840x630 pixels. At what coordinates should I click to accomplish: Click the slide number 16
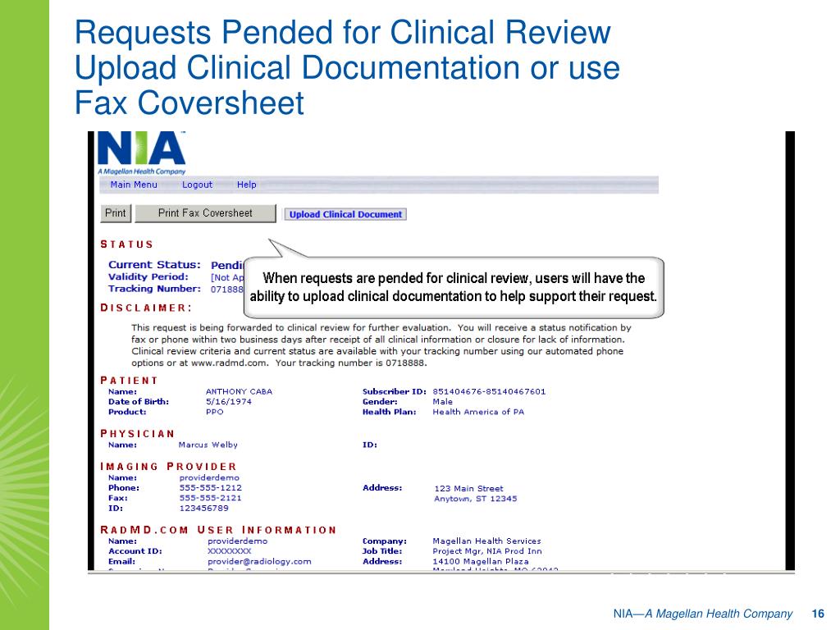(x=818, y=614)
